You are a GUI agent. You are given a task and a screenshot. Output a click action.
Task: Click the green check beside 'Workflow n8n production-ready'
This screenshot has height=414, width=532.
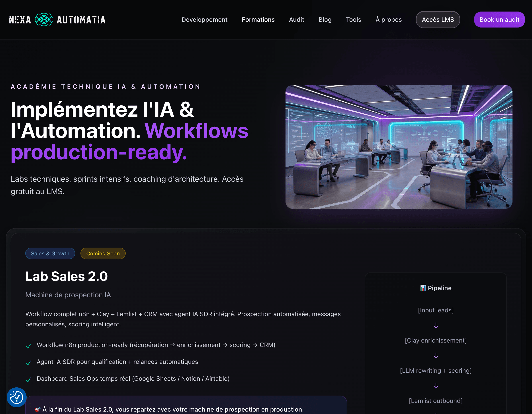click(x=29, y=346)
